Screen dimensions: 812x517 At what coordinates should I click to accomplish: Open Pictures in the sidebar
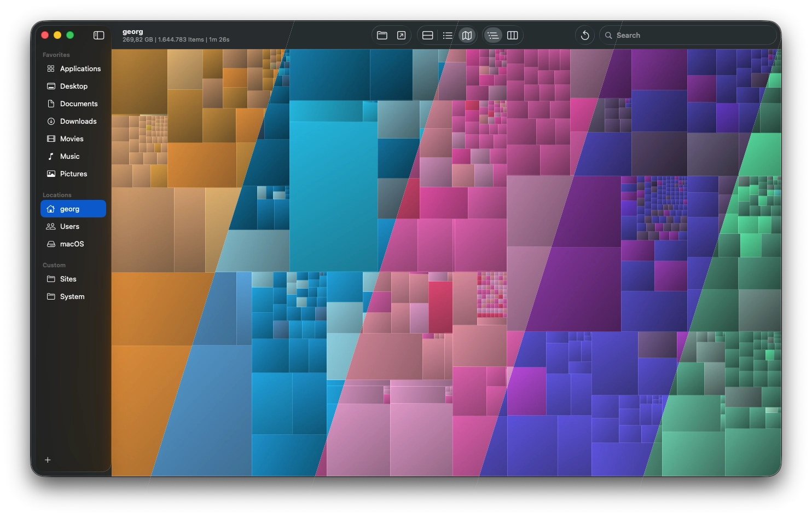point(73,174)
